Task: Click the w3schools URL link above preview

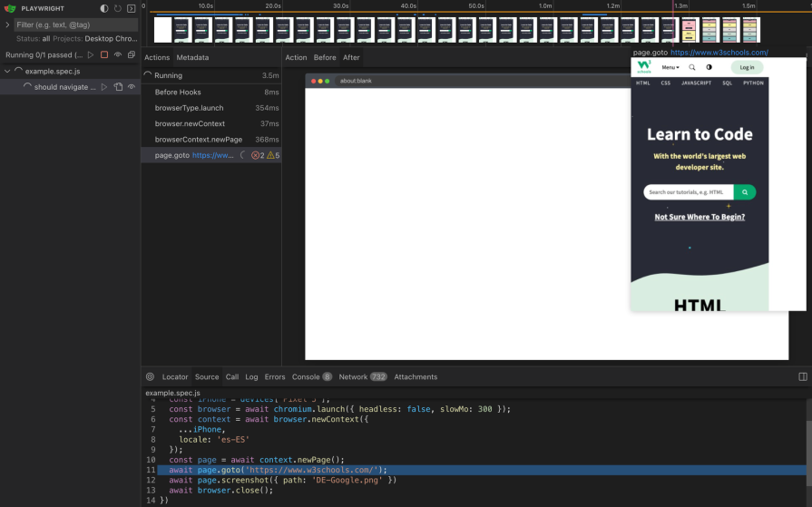Action: pos(719,53)
